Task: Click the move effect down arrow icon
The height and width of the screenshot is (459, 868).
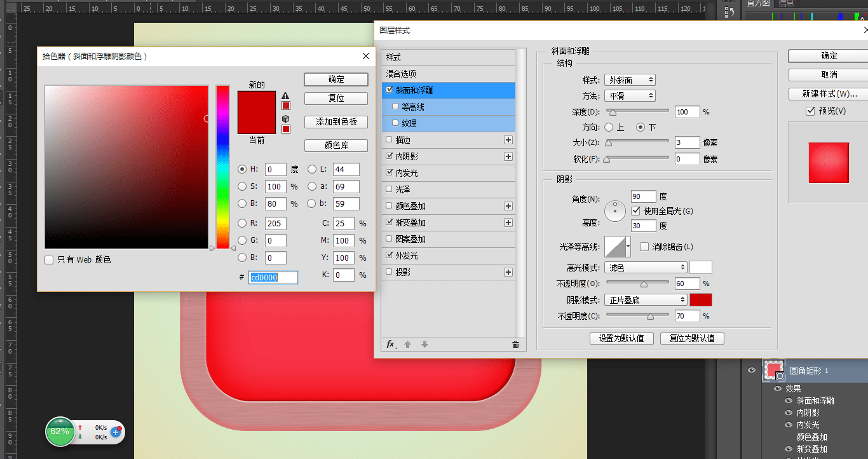Action: pyautogui.click(x=424, y=345)
